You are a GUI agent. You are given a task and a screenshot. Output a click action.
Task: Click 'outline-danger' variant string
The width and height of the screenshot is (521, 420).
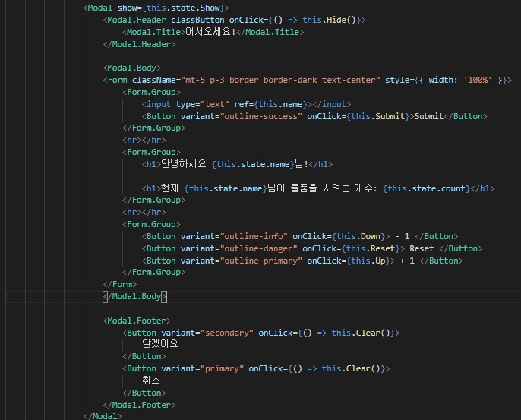tap(258, 249)
